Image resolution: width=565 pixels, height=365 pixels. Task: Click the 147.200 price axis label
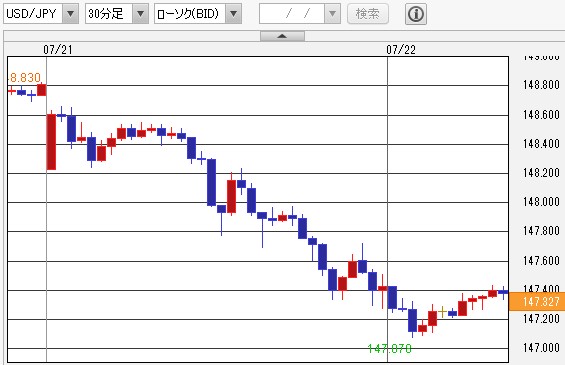pos(541,319)
